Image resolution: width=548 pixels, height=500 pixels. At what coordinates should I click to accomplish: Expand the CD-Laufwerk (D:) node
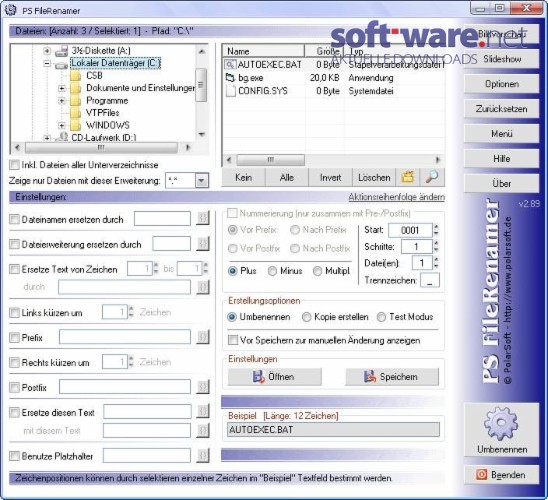pos(47,138)
